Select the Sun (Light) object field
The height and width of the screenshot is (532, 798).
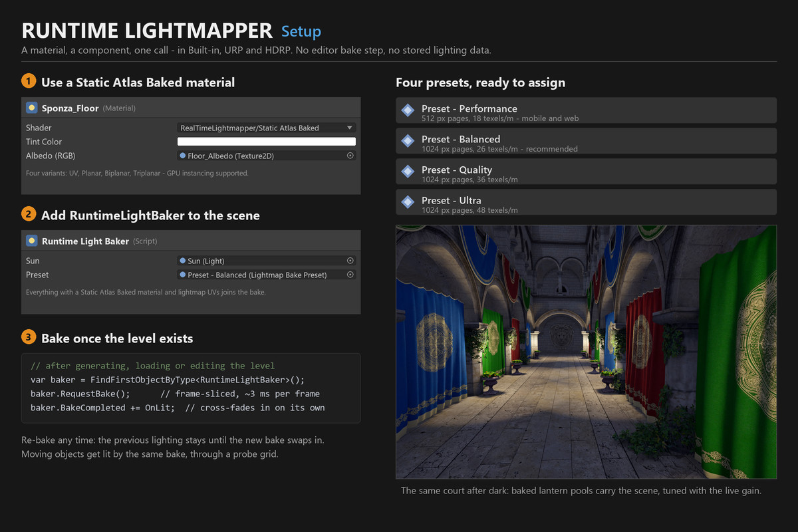click(x=267, y=261)
